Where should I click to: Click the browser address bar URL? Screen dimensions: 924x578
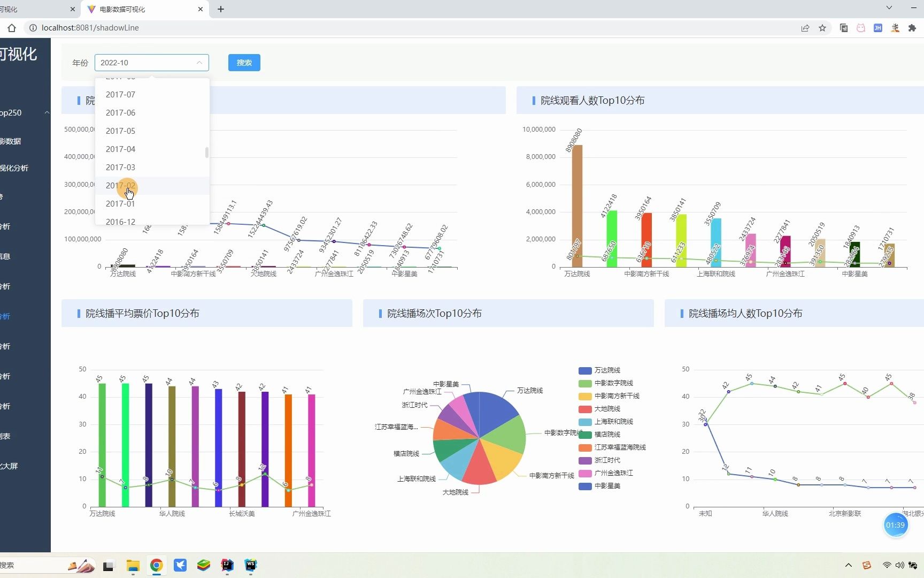coord(90,28)
